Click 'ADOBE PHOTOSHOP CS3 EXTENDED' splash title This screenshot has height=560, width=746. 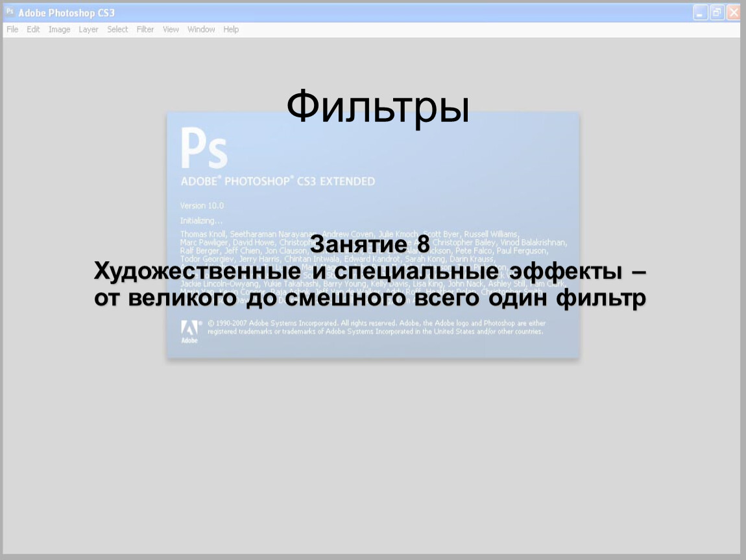[278, 181]
